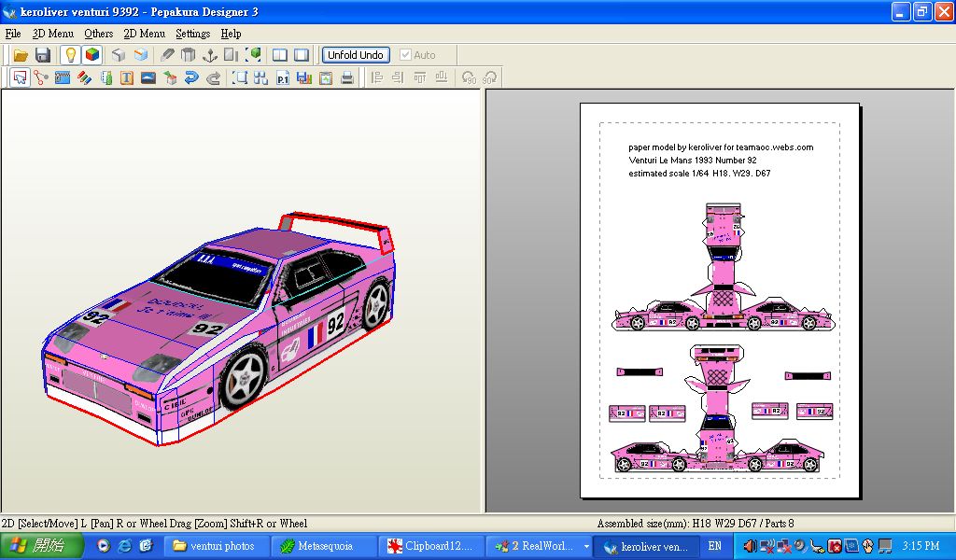Click the gray panel scale icon
Image resolution: width=956 pixels, height=560 pixels.
(x=232, y=55)
